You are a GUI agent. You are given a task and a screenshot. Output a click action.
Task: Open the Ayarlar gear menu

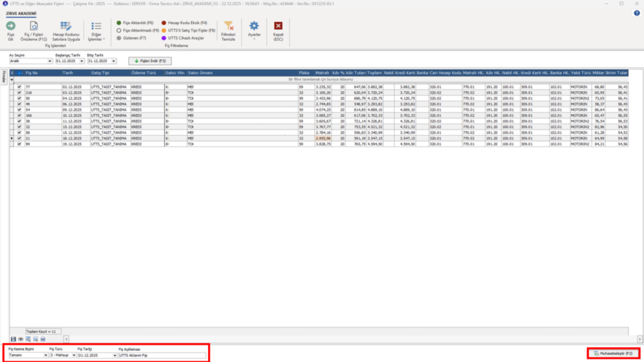click(254, 30)
